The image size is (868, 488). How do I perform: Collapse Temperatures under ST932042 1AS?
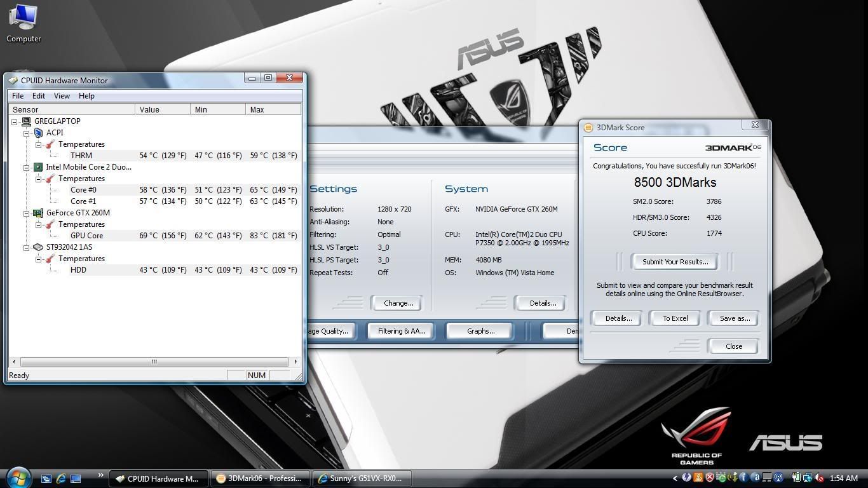(x=38, y=259)
